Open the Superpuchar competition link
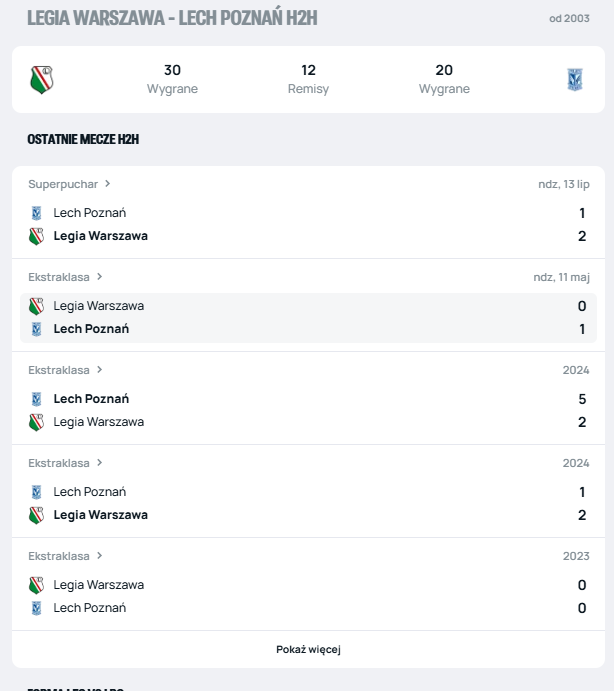This screenshot has height=691, width=614. click(x=63, y=184)
